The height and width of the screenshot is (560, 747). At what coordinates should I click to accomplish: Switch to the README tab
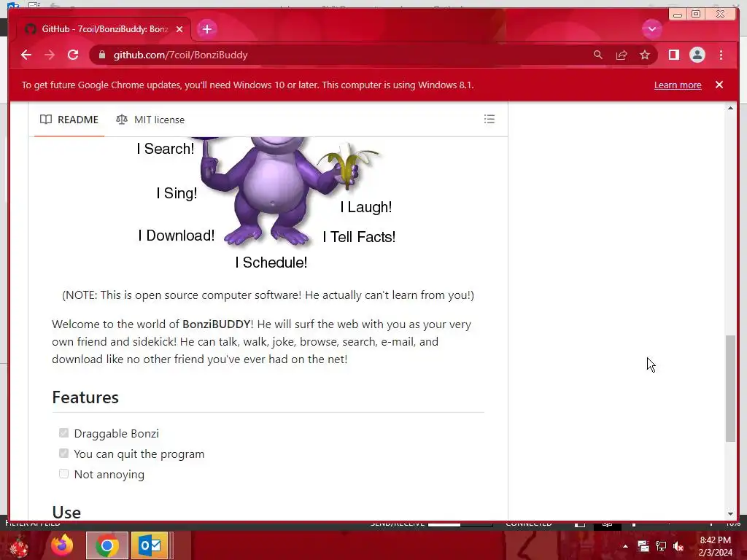click(x=69, y=120)
